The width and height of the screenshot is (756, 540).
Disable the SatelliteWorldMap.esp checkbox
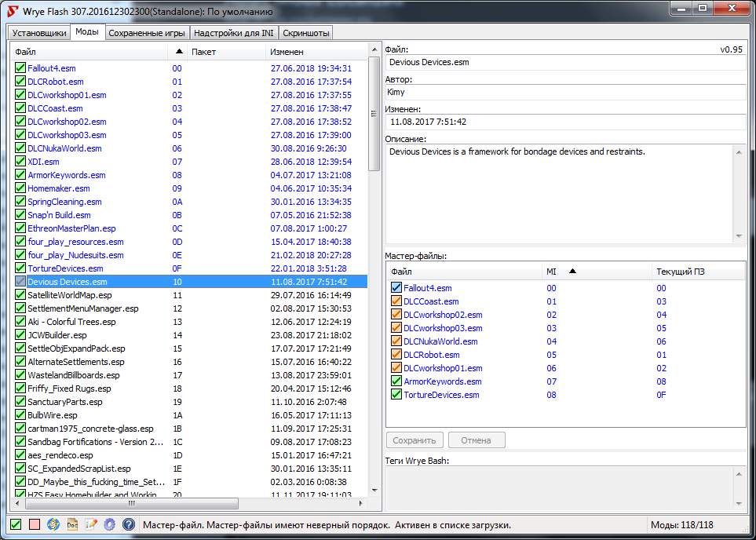click(20, 295)
